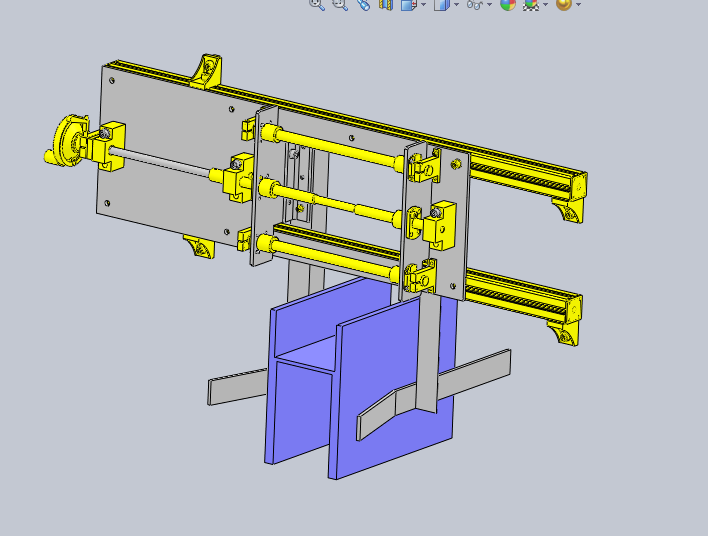The image size is (708, 536).
Task: Click the Display Style icon
Action: (x=442, y=4)
